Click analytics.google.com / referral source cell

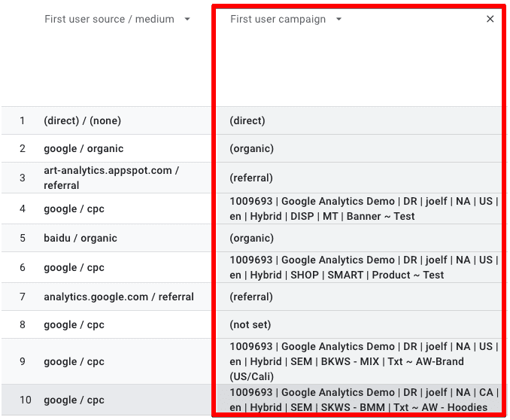pos(119,297)
